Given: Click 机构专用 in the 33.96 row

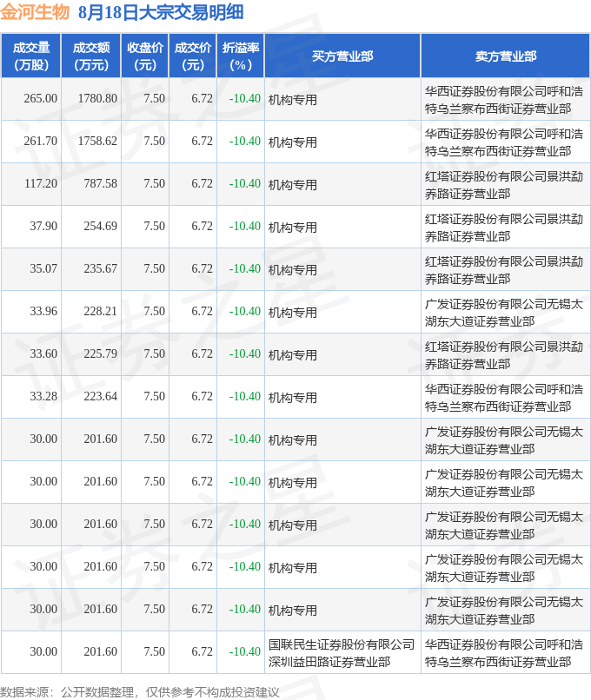Looking at the screenshot, I should click(x=293, y=313).
